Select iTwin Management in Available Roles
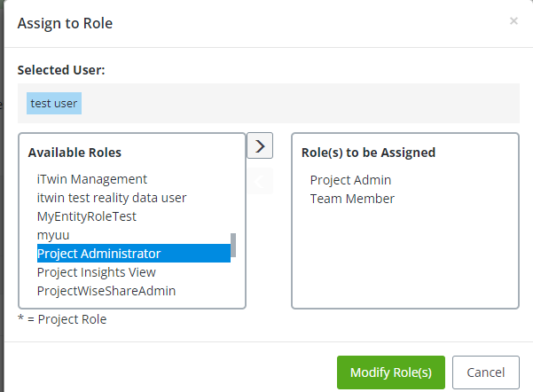533x392 pixels. [x=91, y=179]
